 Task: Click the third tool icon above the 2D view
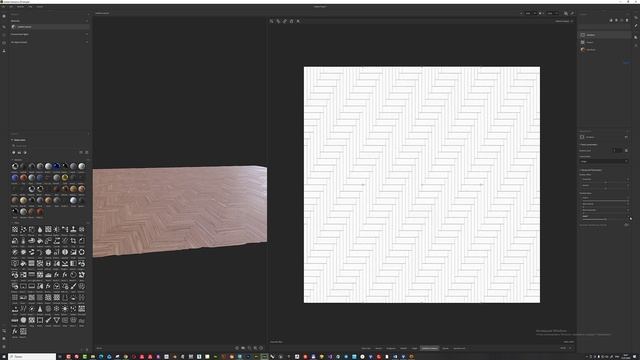pos(285,21)
